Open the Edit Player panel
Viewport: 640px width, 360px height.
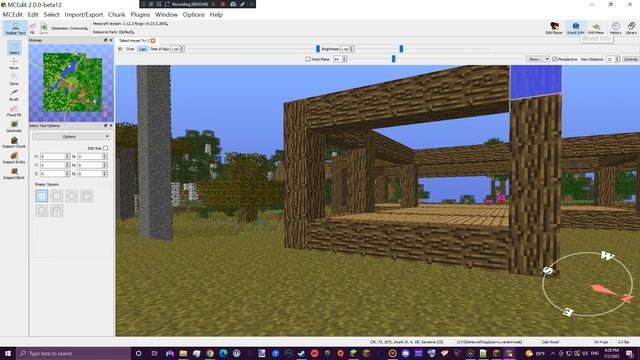click(554, 28)
